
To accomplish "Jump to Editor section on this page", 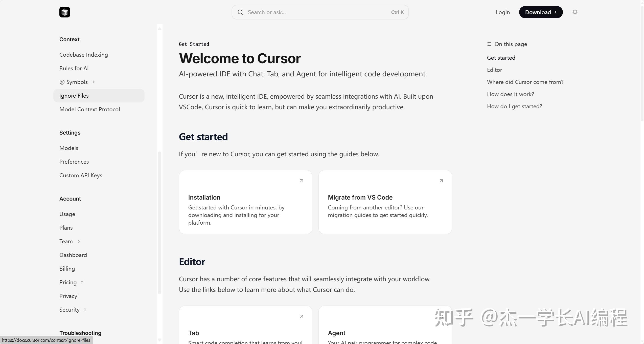I will point(494,70).
